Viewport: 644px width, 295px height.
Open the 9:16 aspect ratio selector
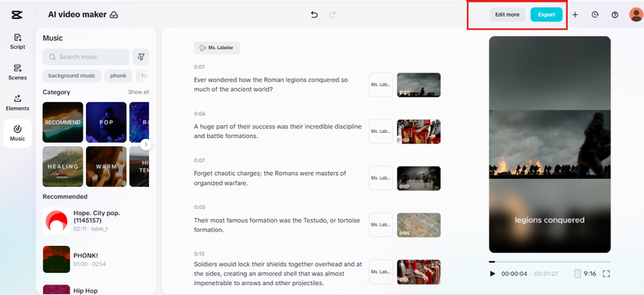pyautogui.click(x=585, y=274)
